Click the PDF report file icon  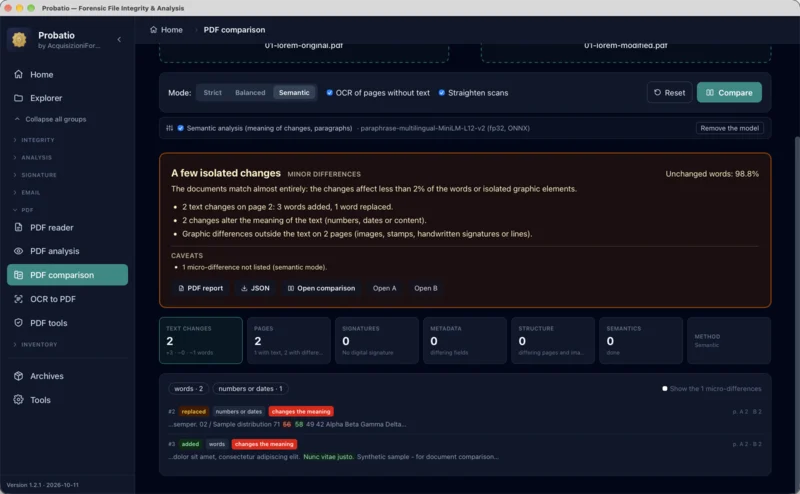181,288
